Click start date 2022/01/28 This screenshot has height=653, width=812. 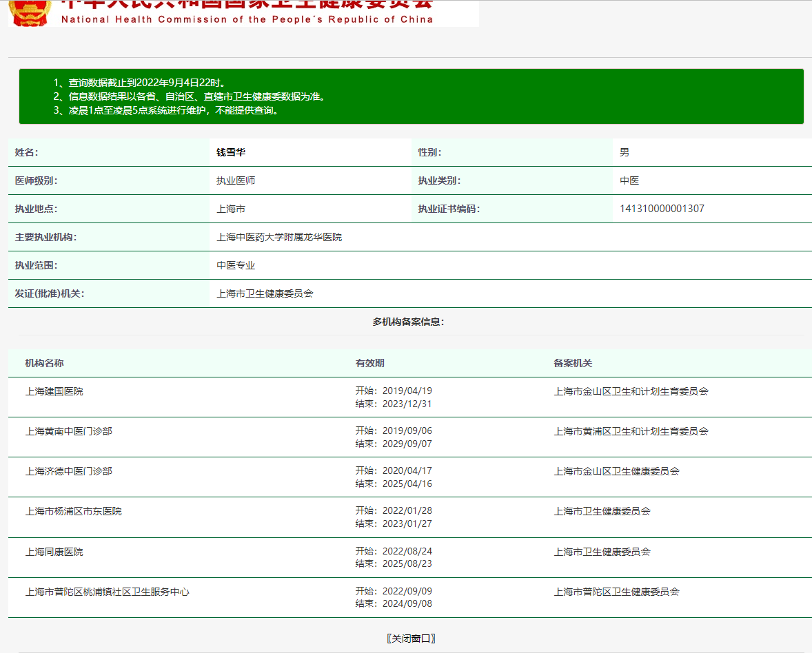[407, 510]
